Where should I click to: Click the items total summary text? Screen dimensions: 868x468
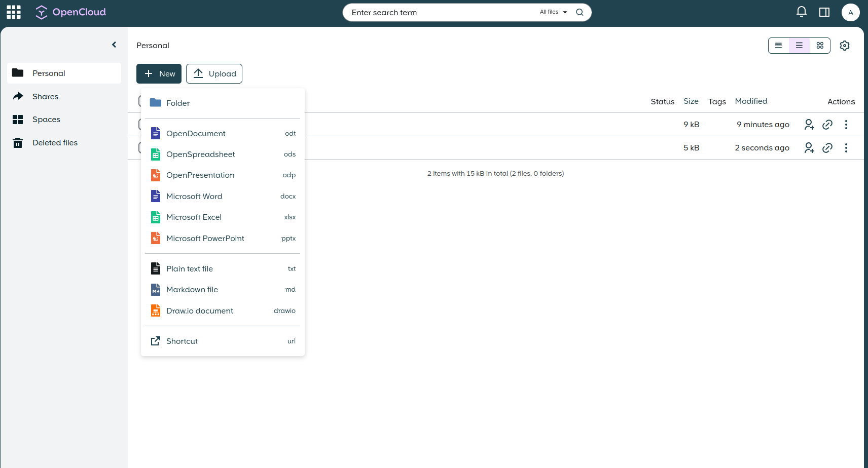click(x=495, y=174)
